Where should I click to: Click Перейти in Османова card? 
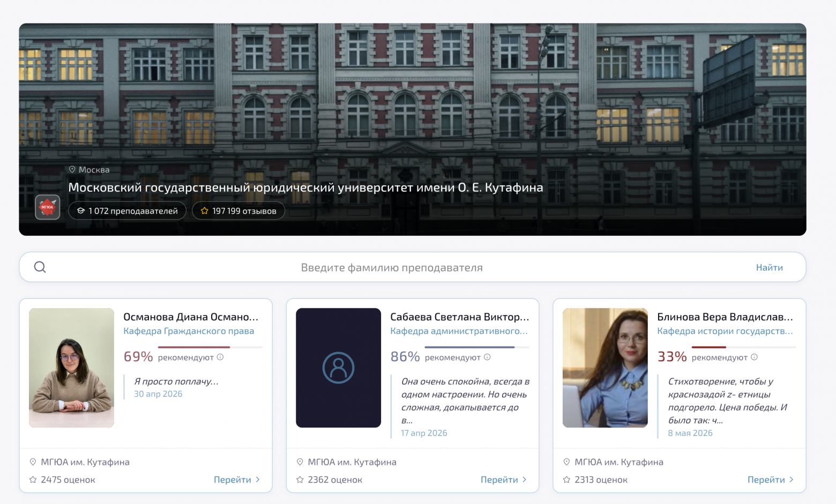(x=232, y=479)
